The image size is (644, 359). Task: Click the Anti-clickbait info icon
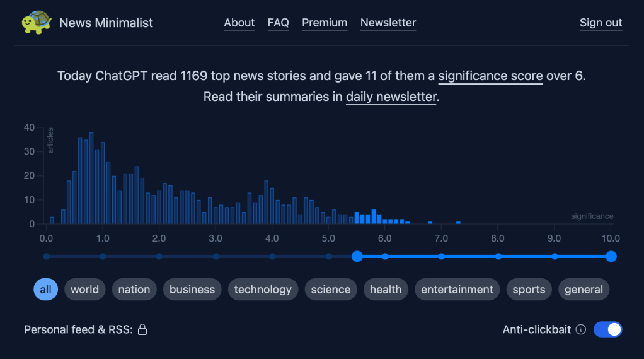[581, 329]
